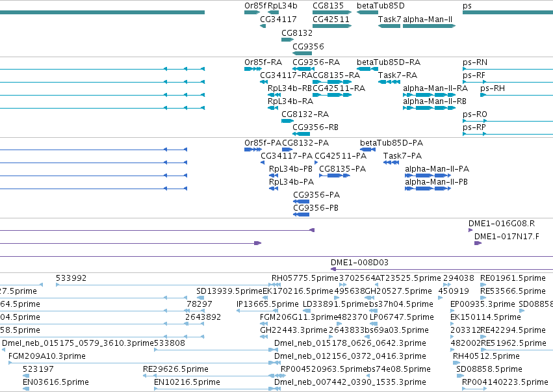Select the CG34117-PA protein label
This screenshot has width=553, height=392.
287,156
